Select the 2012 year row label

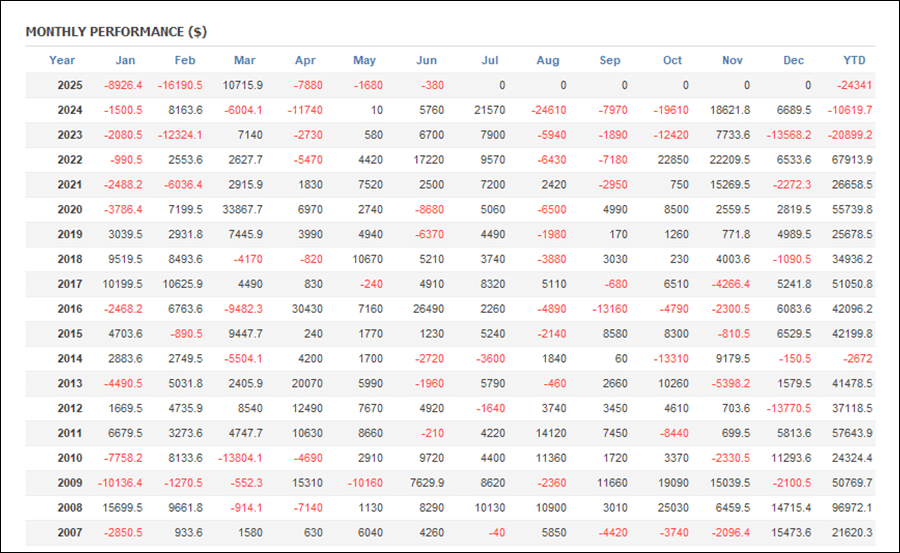click(70, 408)
